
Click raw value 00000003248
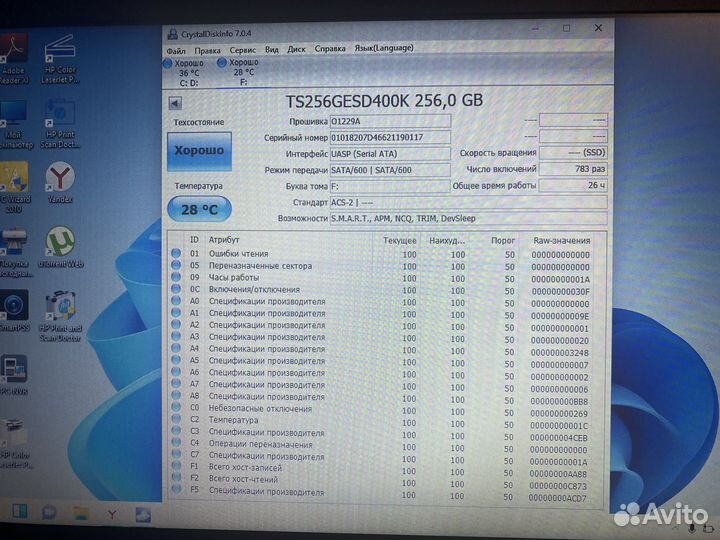[559, 353]
